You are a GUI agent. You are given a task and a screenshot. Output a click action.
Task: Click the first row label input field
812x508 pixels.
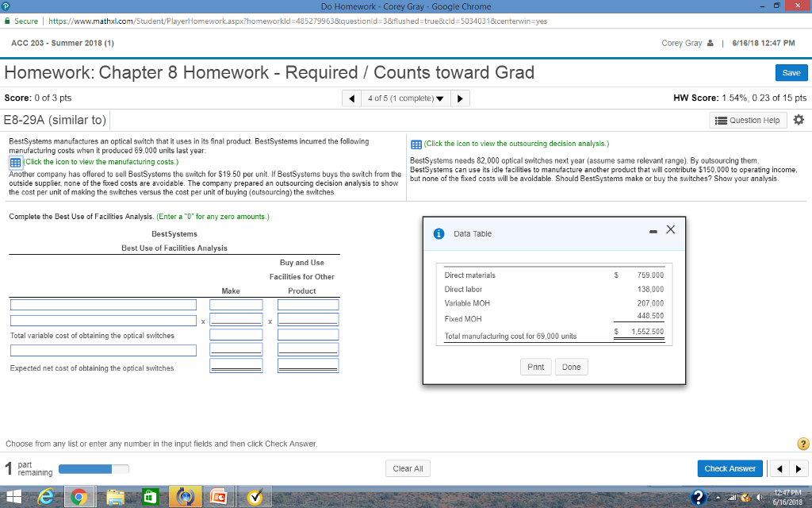click(104, 305)
